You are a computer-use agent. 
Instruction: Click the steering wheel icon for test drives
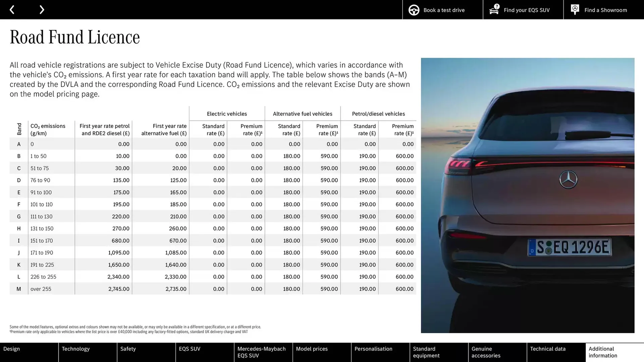point(413,10)
